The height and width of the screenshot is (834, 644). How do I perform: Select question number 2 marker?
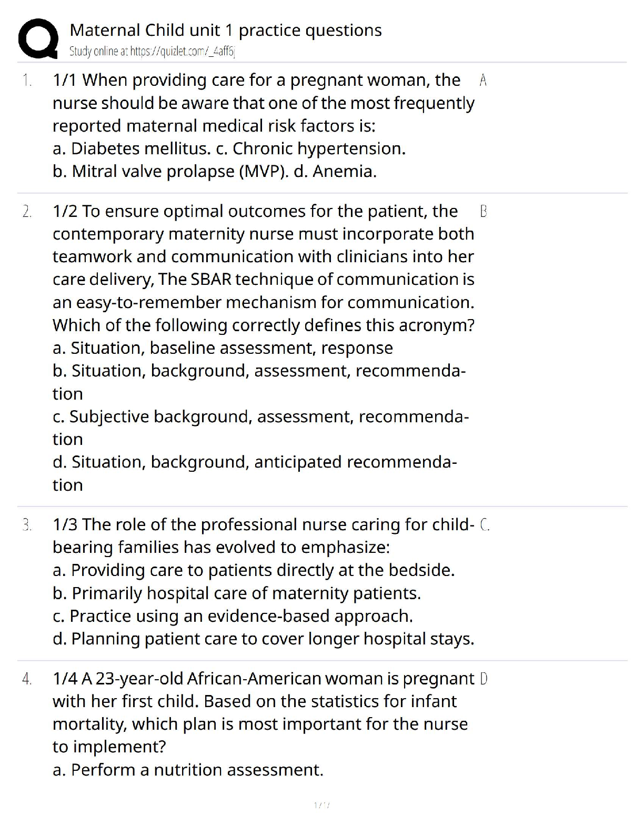27,212
